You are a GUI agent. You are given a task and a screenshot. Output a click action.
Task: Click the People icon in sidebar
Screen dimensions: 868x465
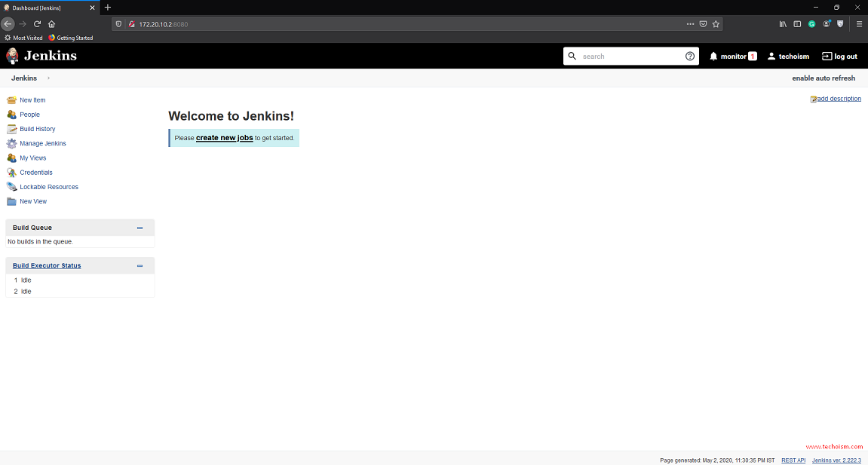[11, 115]
